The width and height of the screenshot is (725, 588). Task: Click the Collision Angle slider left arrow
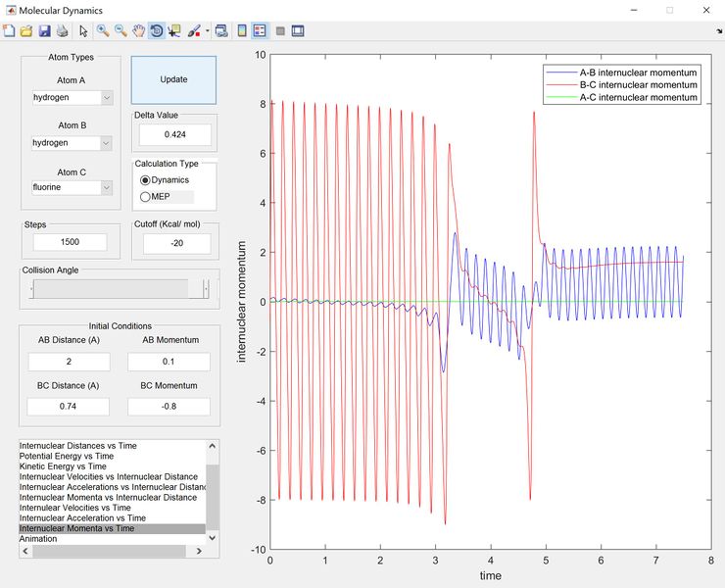click(x=31, y=289)
